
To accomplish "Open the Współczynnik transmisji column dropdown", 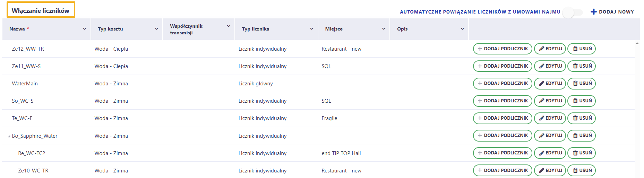I will (x=229, y=26).
